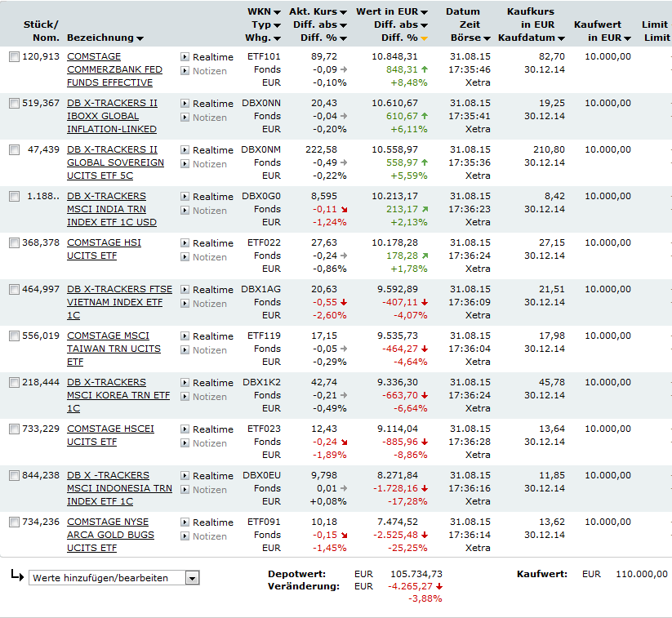Open DB X-Trackers MSCI Indonesia TRN link

tap(119, 488)
